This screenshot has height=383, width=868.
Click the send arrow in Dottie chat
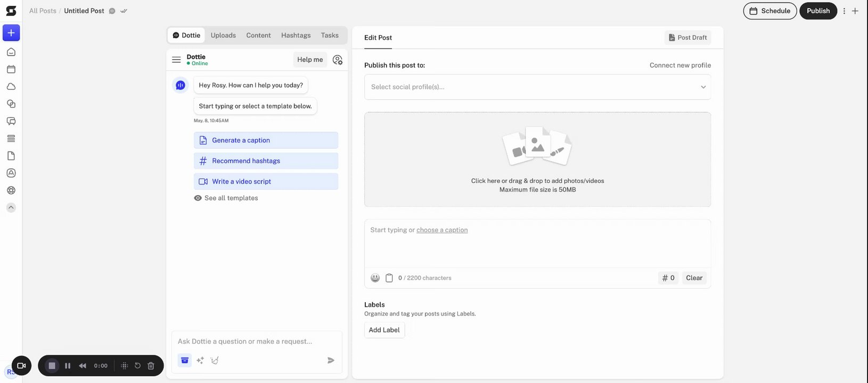pyautogui.click(x=331, y=360)
